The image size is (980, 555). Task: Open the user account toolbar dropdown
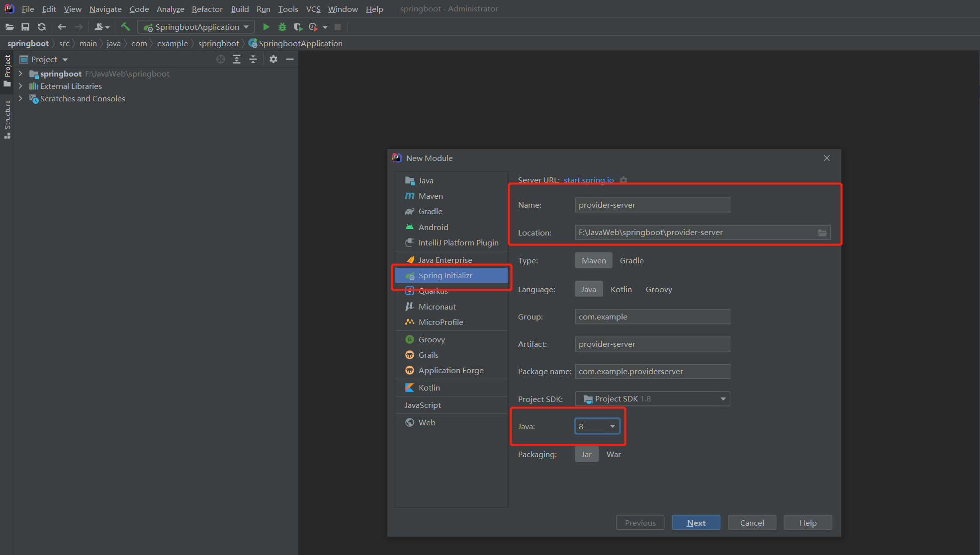(102, 27)
